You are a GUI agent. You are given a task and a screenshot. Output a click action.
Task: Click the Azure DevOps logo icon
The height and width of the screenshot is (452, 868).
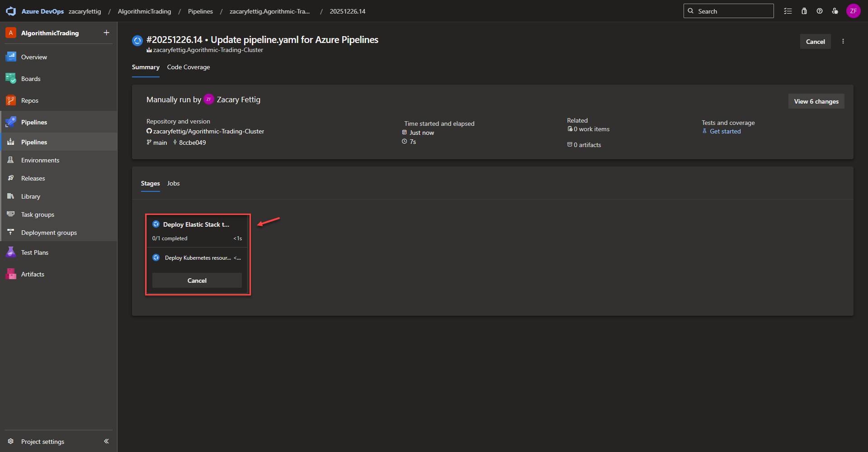11,11
